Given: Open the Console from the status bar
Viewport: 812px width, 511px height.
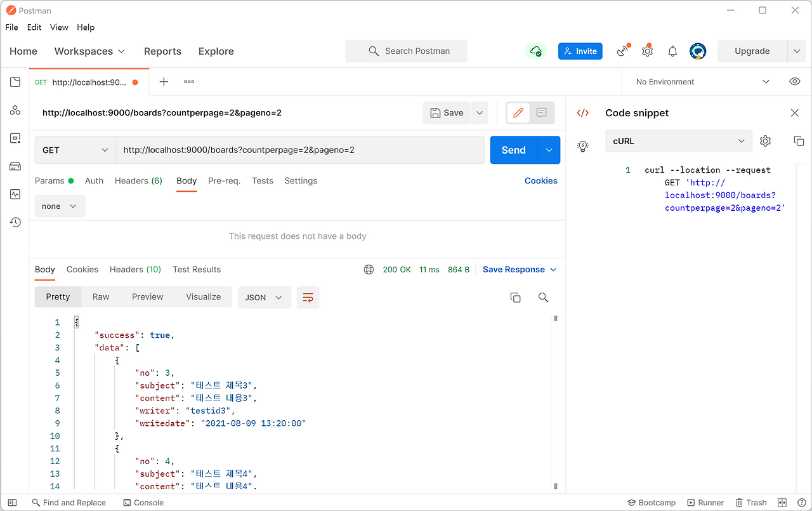Looking at the screenshot, I should 143,502.
